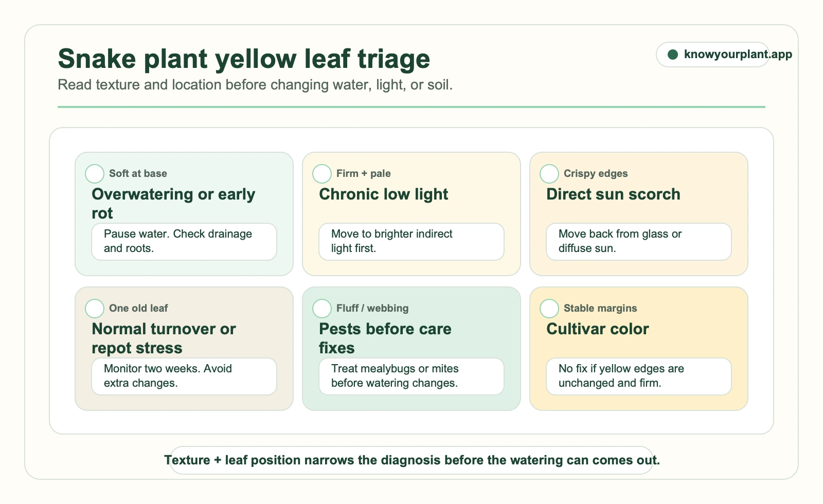823x504 pixels.
Task: Click the 'Fluff / webbing' label
Action: click(372, 309)
